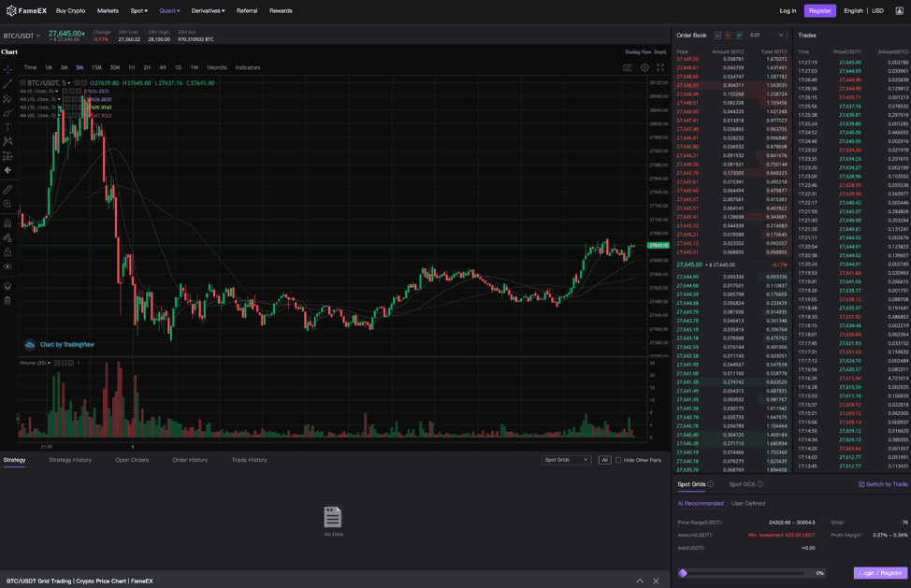
Task: Toggle the lock all drawings icon
Action: click(x=7, y=252)
